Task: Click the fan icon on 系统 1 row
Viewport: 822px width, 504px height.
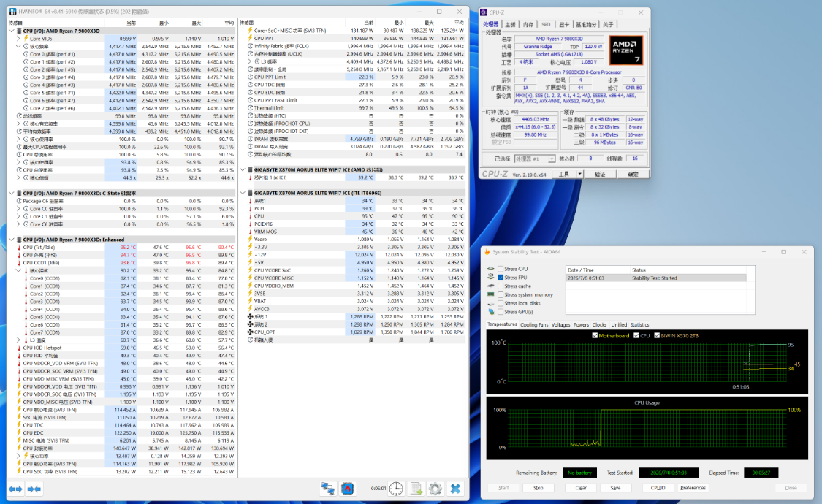Action: pos(250,316)
